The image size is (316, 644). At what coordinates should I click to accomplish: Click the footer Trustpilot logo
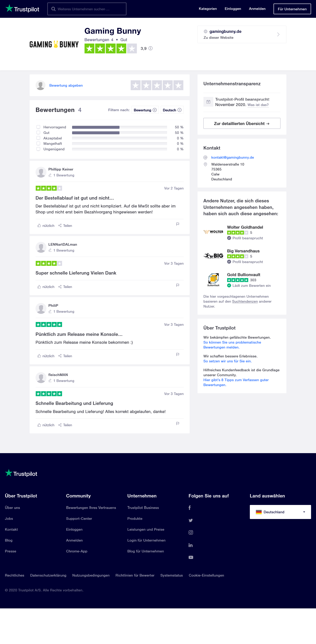(21, 473)
